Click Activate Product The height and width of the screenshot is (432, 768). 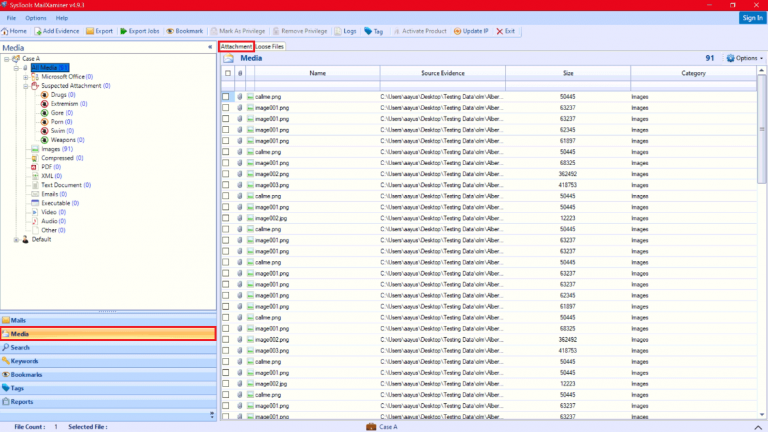[420, 31]
